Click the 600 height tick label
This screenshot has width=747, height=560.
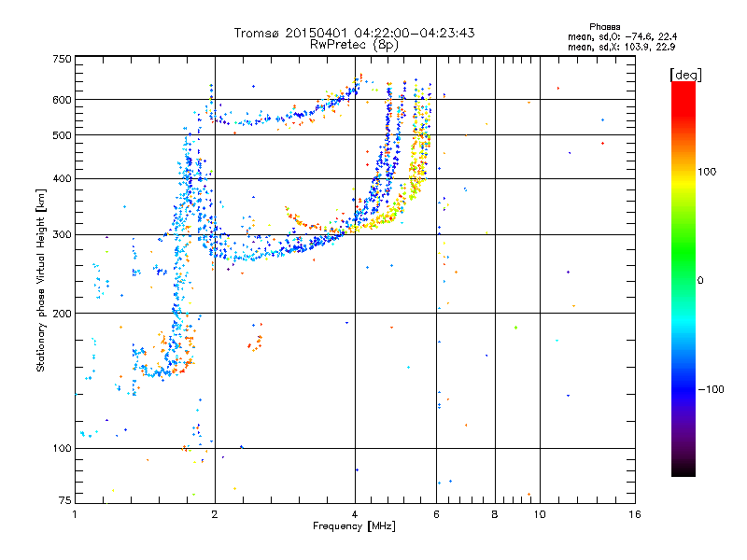pos(62,100)
